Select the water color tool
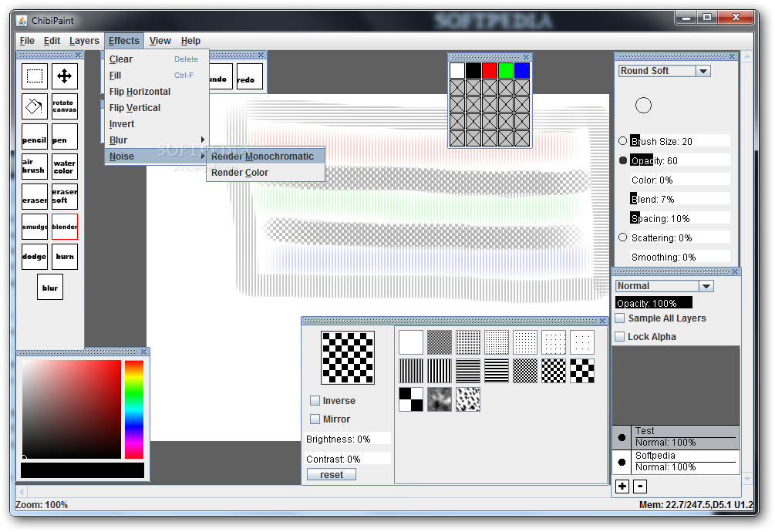 [65, 167]
